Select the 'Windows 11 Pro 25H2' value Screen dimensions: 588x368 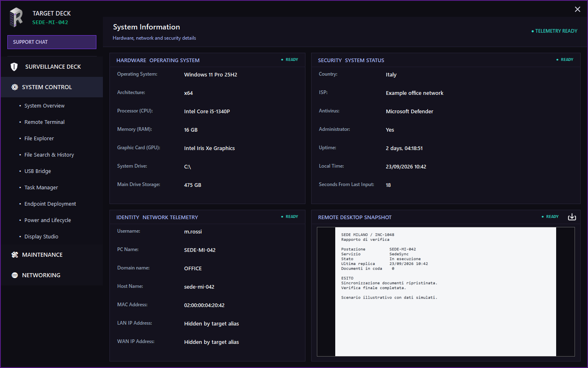tap(211, 74)
